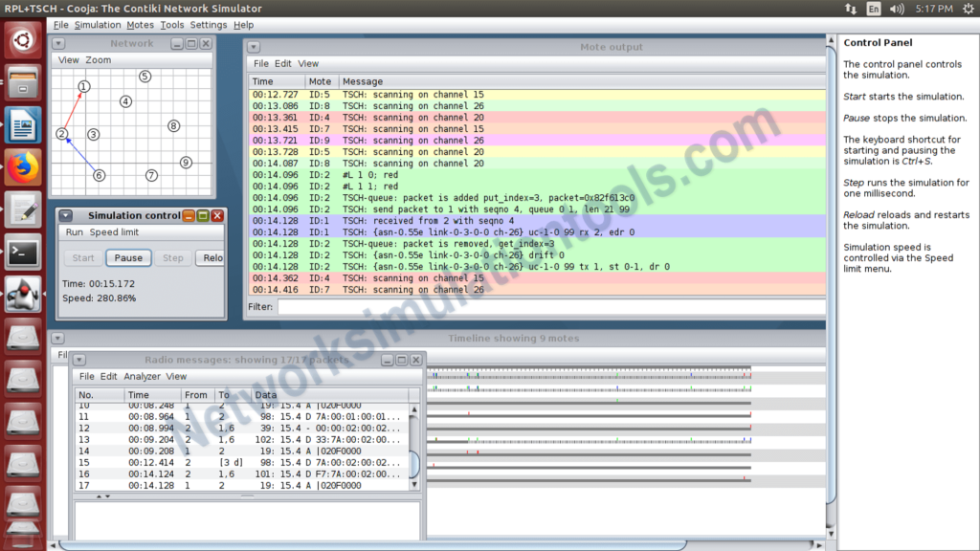Click the Network window's corner quick-menu icon

click(58, 43)
